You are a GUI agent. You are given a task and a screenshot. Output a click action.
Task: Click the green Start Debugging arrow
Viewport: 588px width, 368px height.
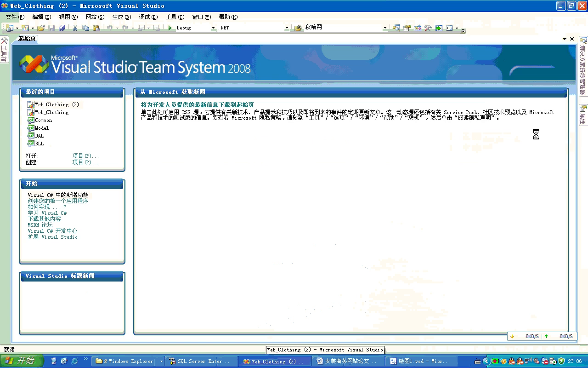pyautogui.click(x=170, y=28)
